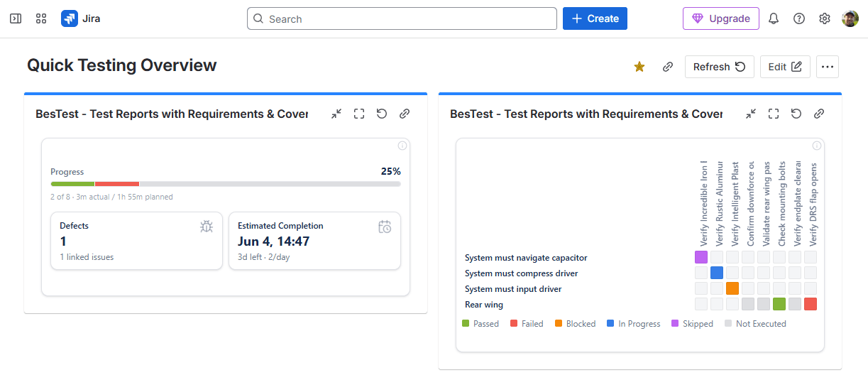Viewport: 868px width, 375px height.
Task: Open the Estimated Completion card
Action: 314,241
